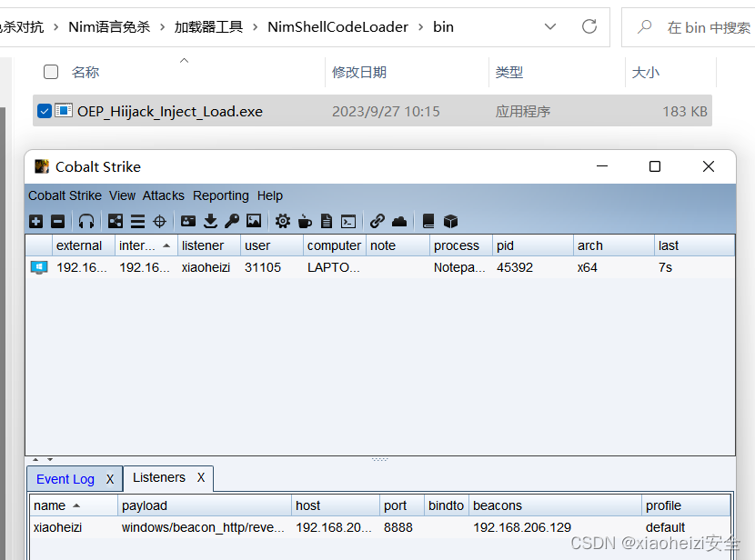Sort sessions by pid column
755x560 pixels.
pos(533,245)
